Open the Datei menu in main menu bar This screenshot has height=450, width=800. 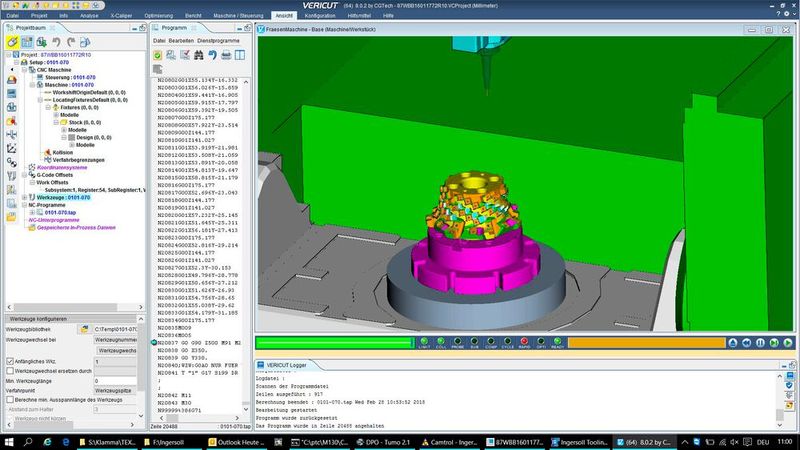[x=13, y=16]
